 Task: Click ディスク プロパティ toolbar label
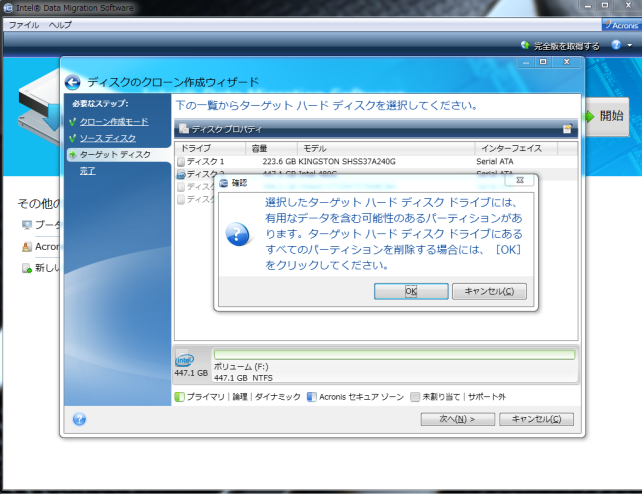(x=226, y=129)
